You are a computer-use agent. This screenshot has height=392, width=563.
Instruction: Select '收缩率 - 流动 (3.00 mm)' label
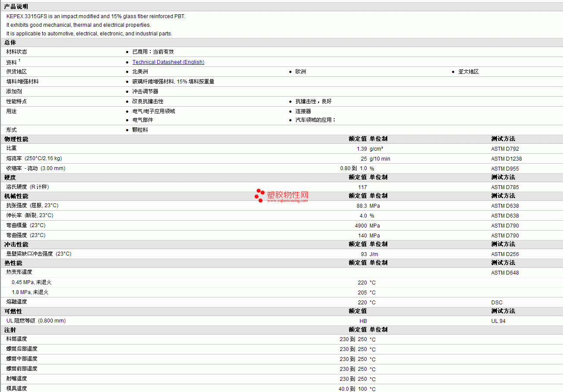[36, 168]
